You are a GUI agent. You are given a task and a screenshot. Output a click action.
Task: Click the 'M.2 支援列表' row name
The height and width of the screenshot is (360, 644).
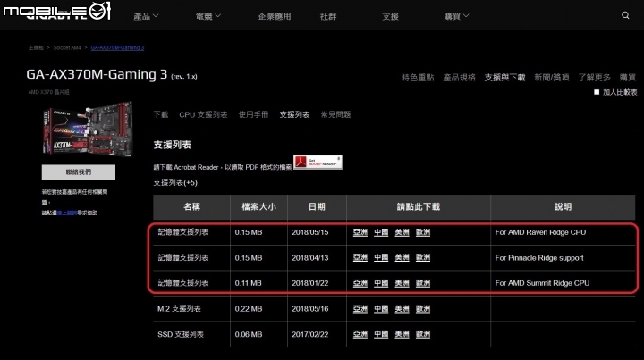(x=179, y=309)
